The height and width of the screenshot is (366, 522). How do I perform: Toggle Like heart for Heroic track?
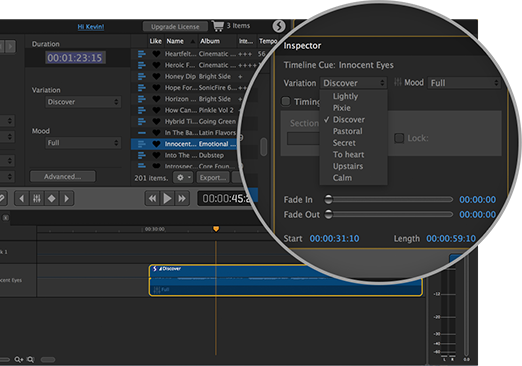coord(156,65)
